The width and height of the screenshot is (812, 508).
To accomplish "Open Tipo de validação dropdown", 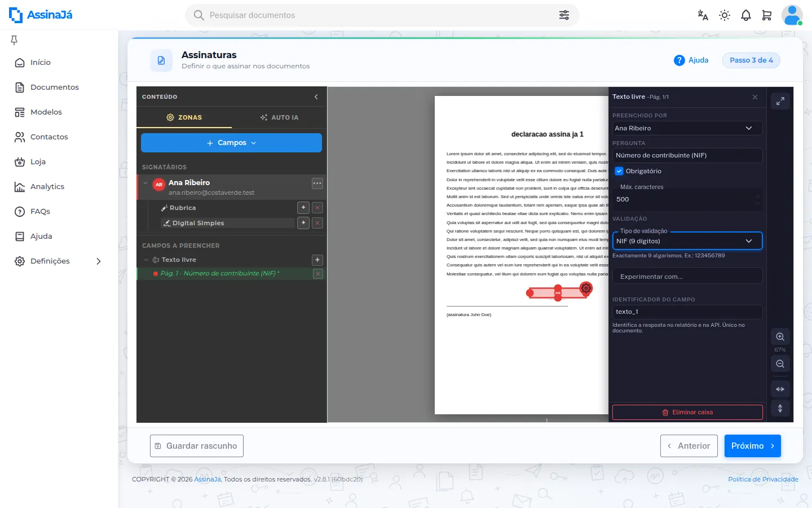I will tap(687, 241).
